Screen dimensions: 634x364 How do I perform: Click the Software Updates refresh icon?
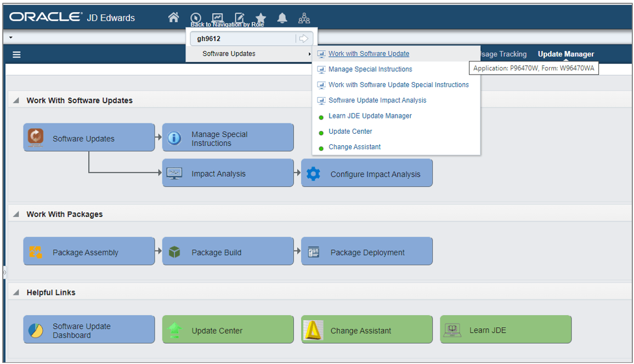36,138
